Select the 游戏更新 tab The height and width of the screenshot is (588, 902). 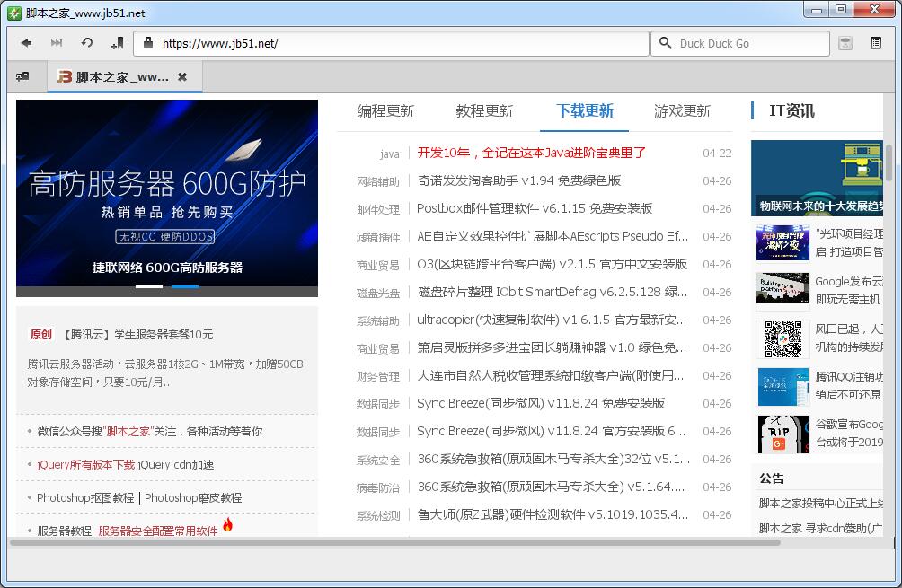682,111
